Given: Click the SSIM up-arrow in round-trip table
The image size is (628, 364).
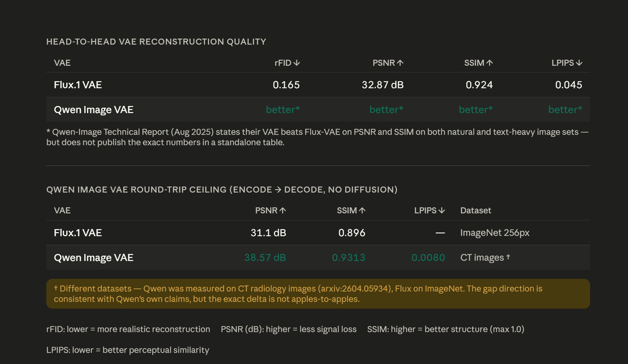Looking at the screenshot, I should (x=362, y=211).
